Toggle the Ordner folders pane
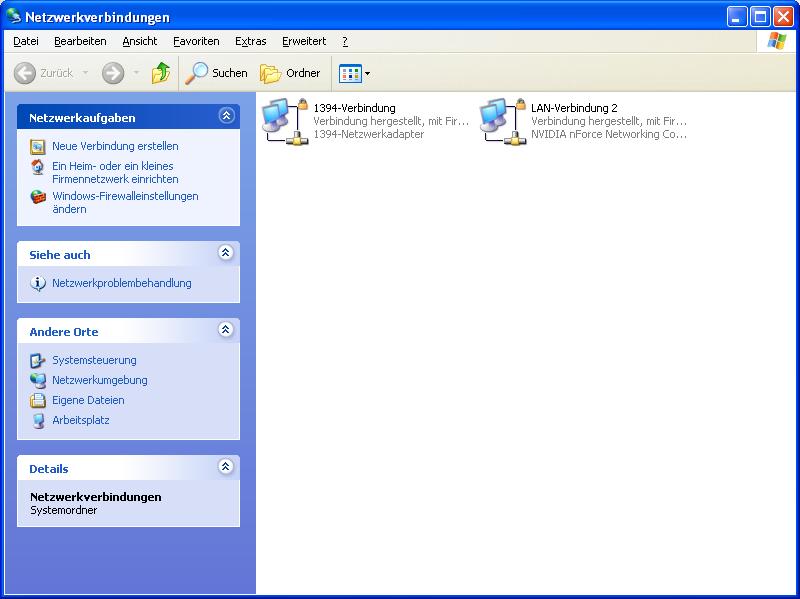The height and width of the screenshot is (599, 800). (291, 73)
